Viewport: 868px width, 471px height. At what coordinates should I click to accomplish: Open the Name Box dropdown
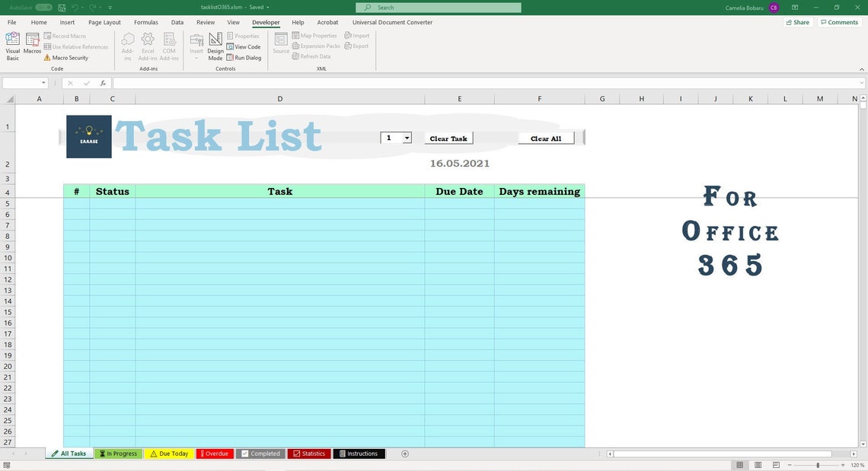click(x=43, y=82)
